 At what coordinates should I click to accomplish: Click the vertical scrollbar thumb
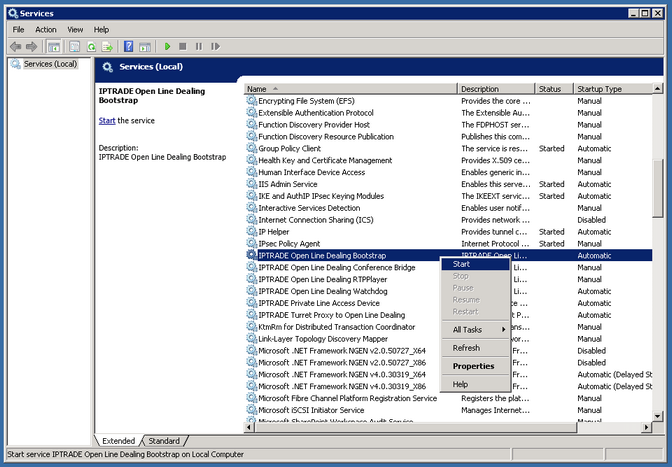658,189
